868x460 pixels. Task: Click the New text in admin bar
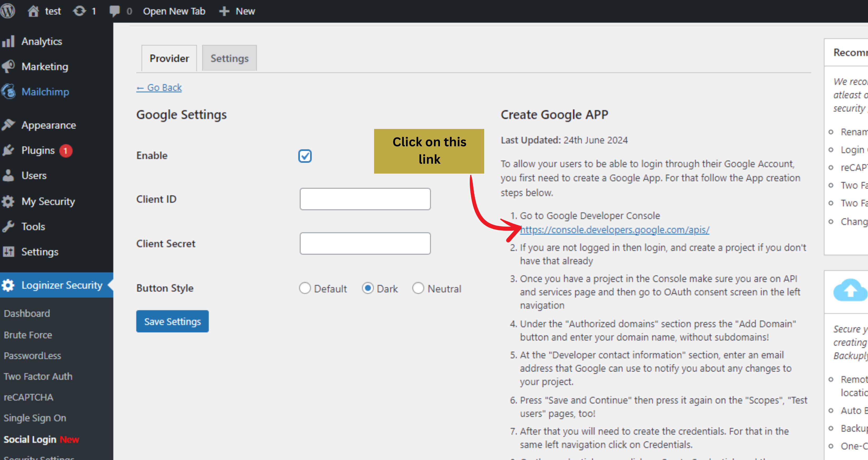[245, 11]
